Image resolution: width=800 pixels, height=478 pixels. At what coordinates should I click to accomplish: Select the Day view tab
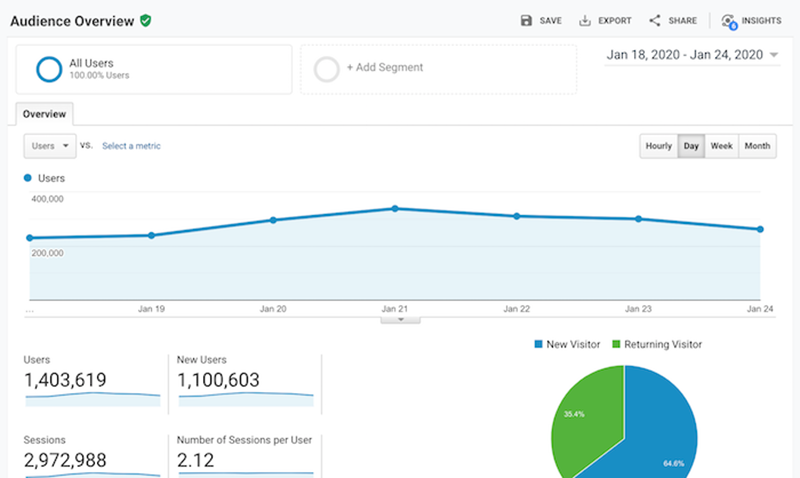691,146
